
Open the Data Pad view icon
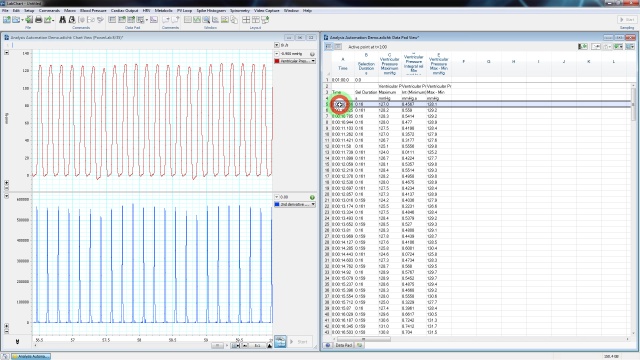pos(112,20)
